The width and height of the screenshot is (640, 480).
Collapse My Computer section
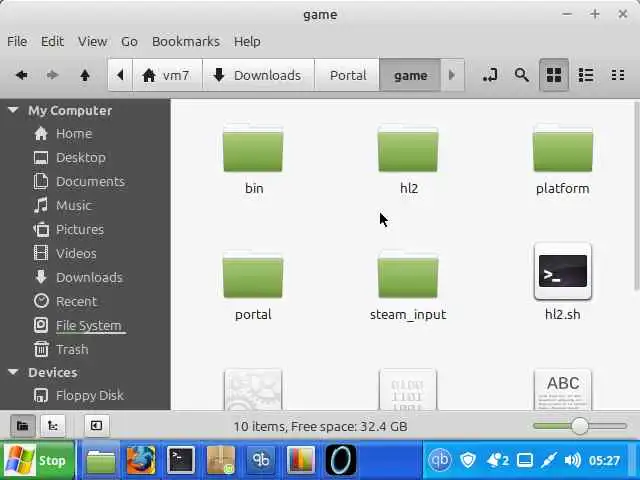coord(13,110)
